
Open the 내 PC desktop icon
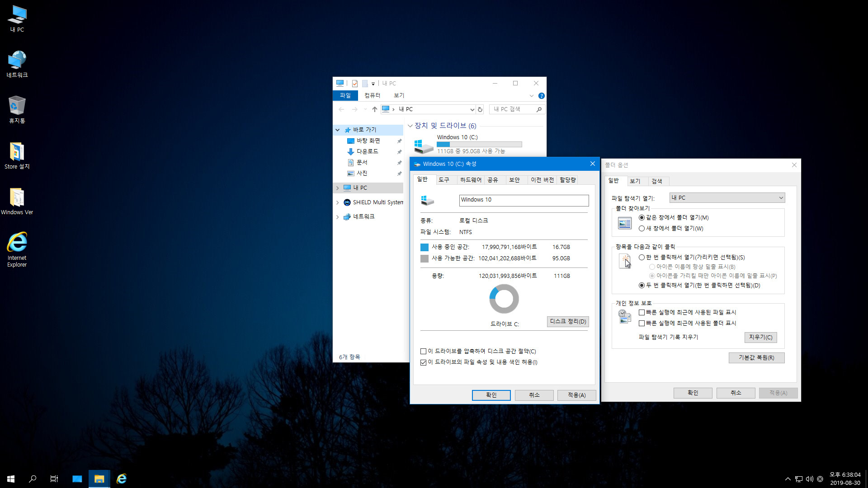pos(17,19)
